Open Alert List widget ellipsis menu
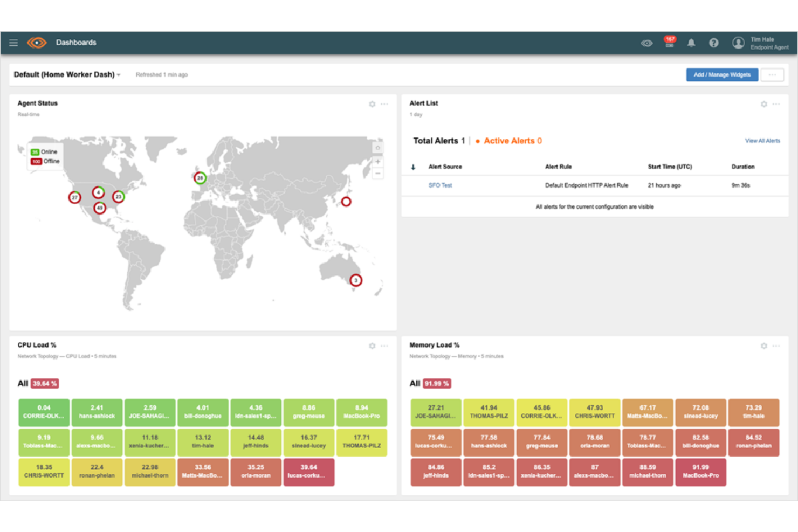This screenshot has width=798, height=532. tap(776, 104)
